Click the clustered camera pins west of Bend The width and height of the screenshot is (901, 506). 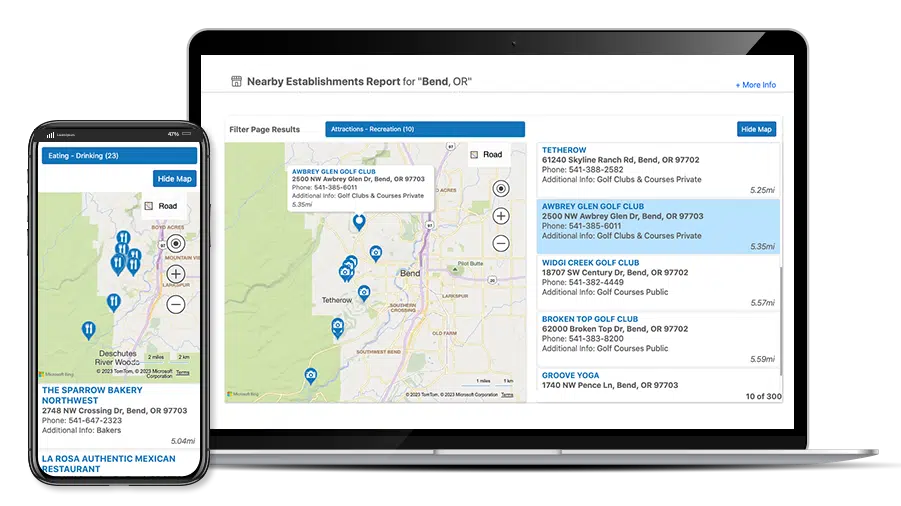348,269
